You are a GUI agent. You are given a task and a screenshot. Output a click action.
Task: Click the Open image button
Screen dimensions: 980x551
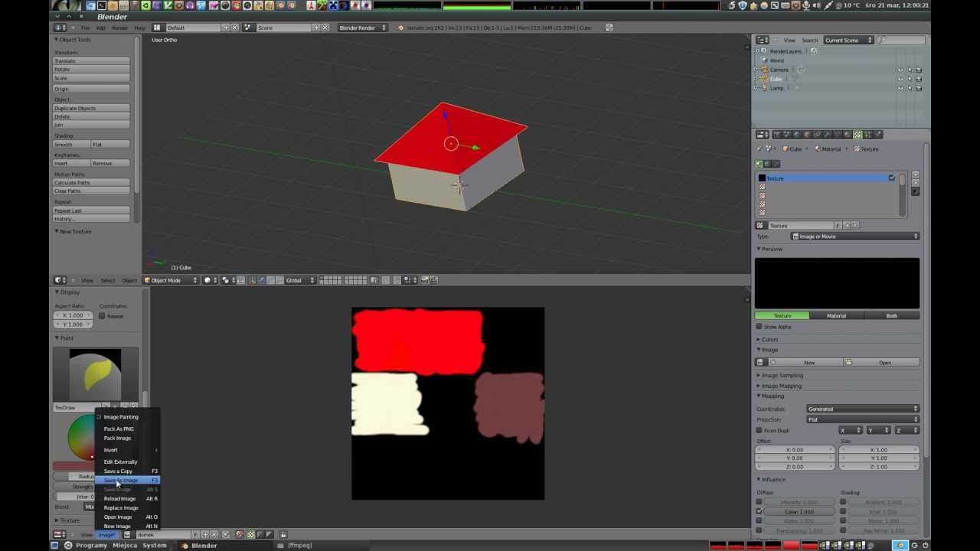[880, 362]
